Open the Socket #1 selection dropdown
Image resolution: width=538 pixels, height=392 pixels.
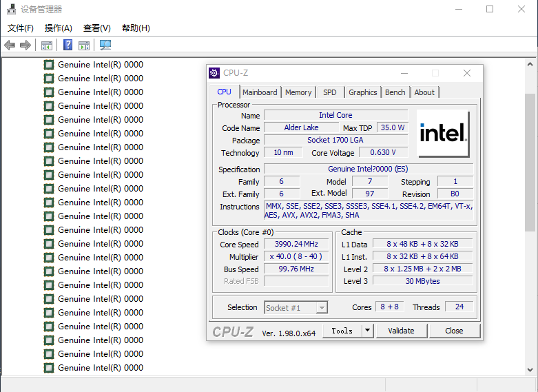[296, 307]
